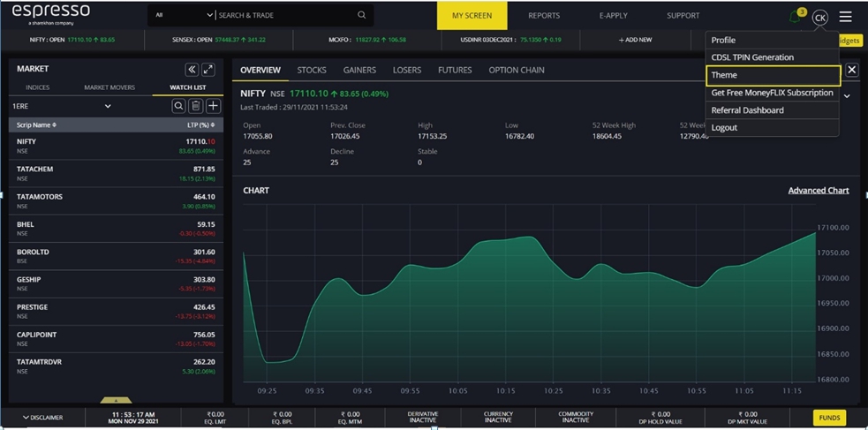Select BOROLTD row in watch list

tap(117, 256)
